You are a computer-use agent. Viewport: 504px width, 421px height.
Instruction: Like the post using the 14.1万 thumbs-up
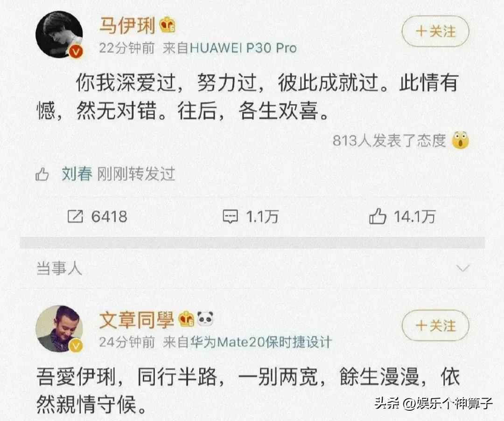[378, 216]
